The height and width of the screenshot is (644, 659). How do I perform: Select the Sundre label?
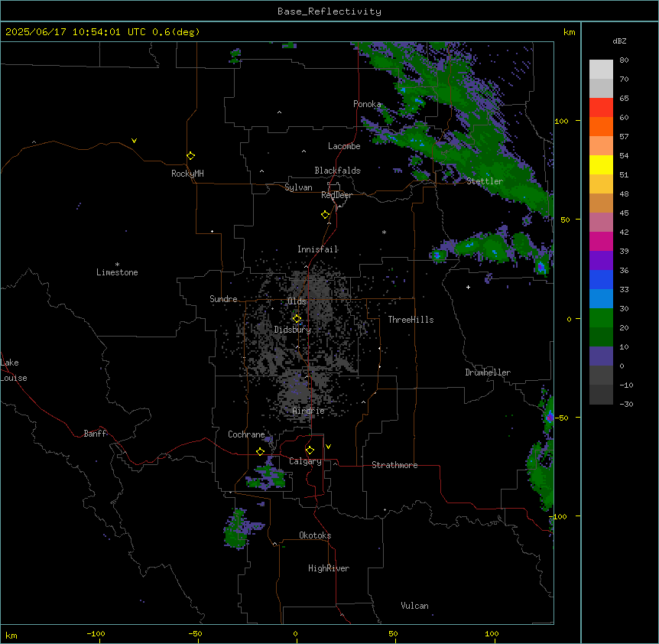click(x=223, y=299)
